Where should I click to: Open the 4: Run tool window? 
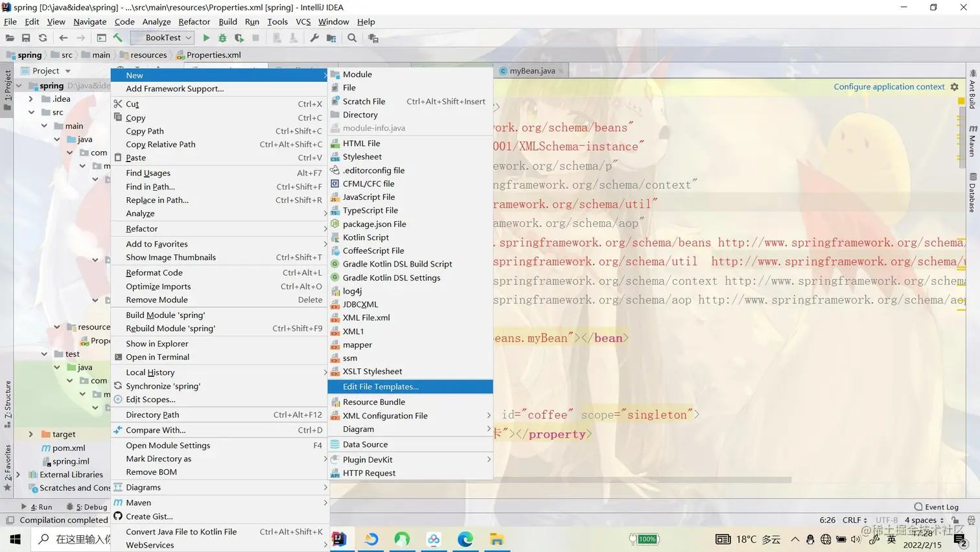click(x=37, y=507)
